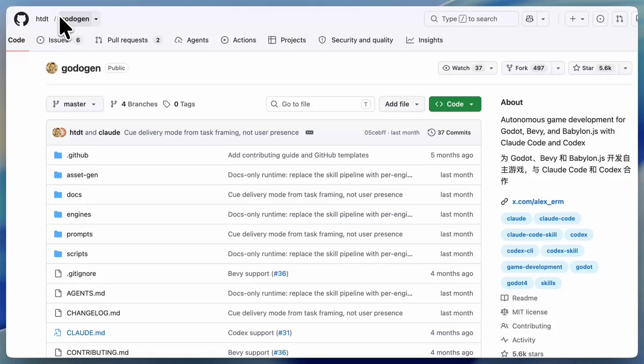
Task: Open the scripts folder
Action: (x=77, y=254)
